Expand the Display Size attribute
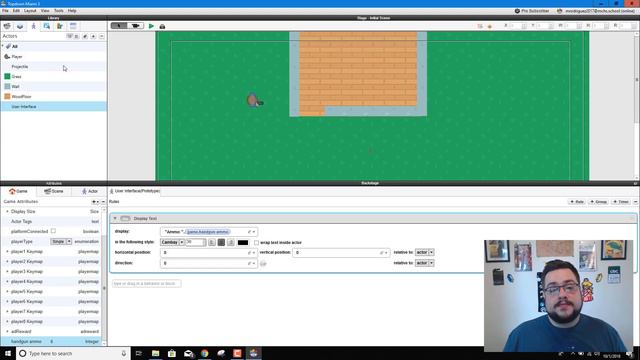The height and width of the screenshot is (360, 640). pos(7,211)
